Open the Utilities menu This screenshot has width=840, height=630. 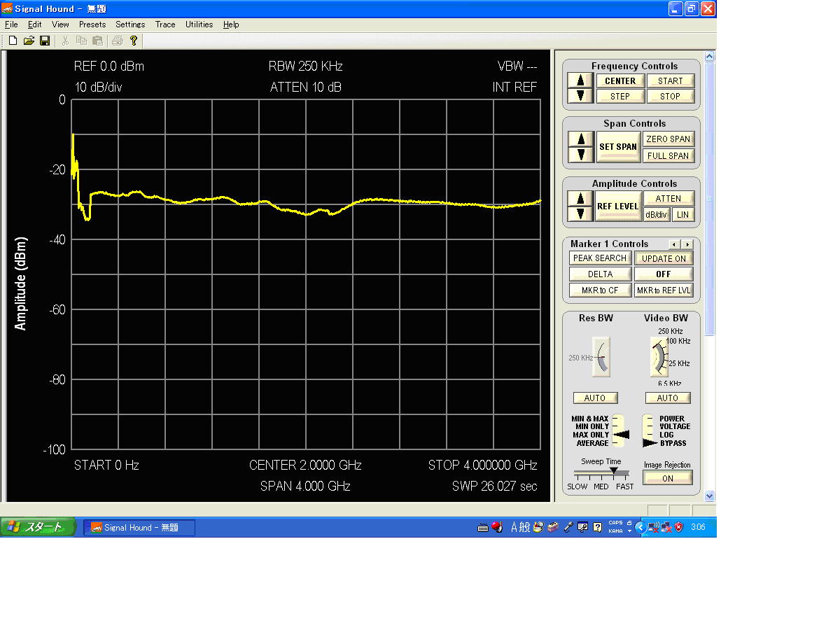(199, 24)
